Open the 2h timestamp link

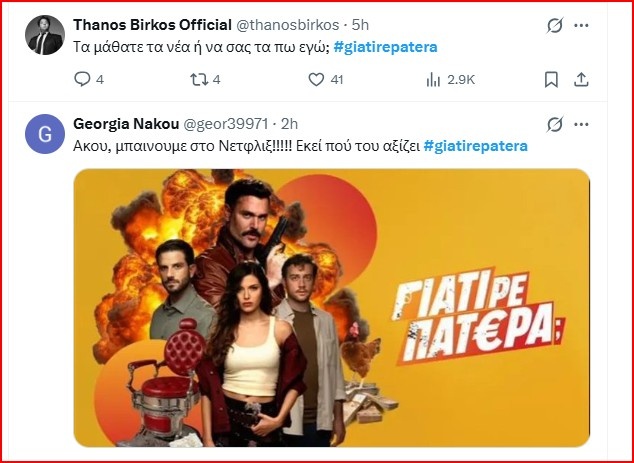(x=291, y=125)
